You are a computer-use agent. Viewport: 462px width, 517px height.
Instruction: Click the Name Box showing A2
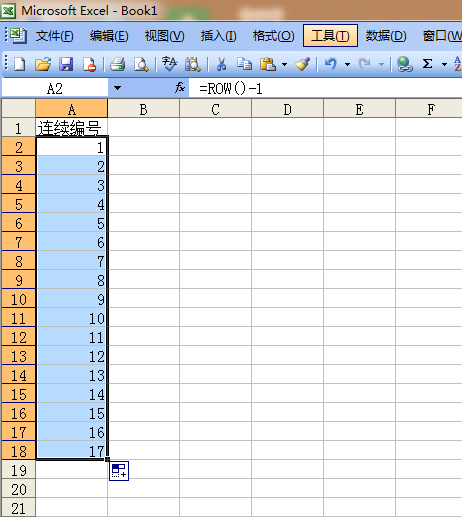(x=55, y=88)
